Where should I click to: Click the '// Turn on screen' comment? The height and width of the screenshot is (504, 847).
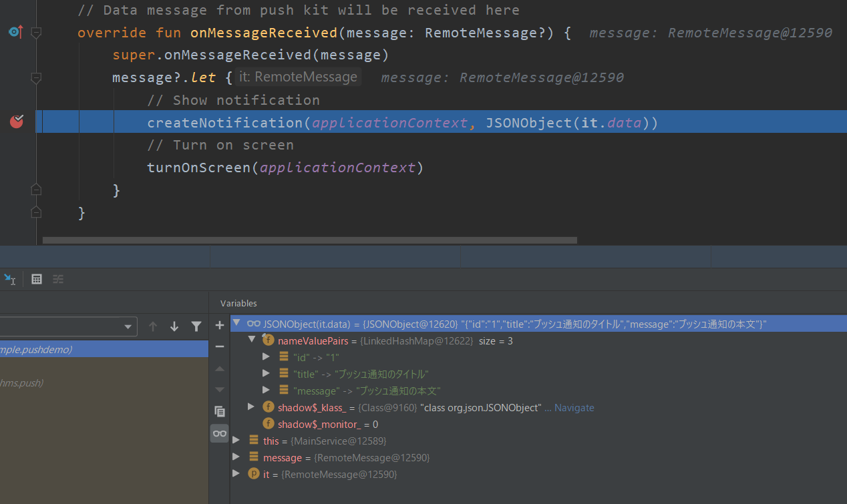pyautogui.click(x=220, y=145)
